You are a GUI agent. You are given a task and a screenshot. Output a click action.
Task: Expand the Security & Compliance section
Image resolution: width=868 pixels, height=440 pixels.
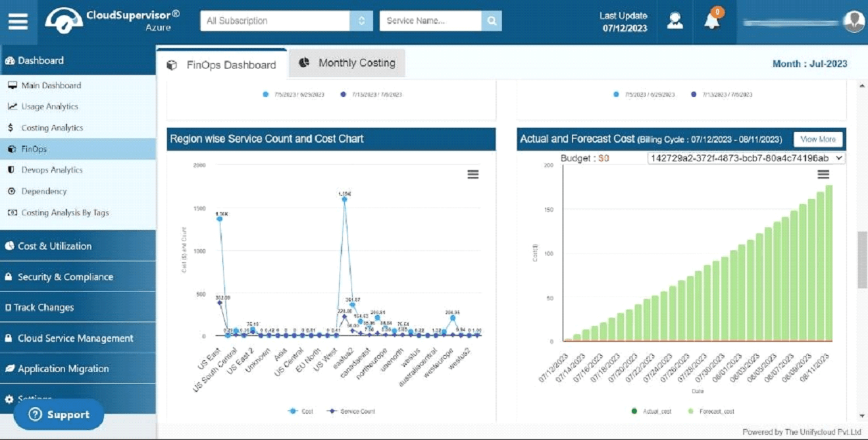pos(78,277)
